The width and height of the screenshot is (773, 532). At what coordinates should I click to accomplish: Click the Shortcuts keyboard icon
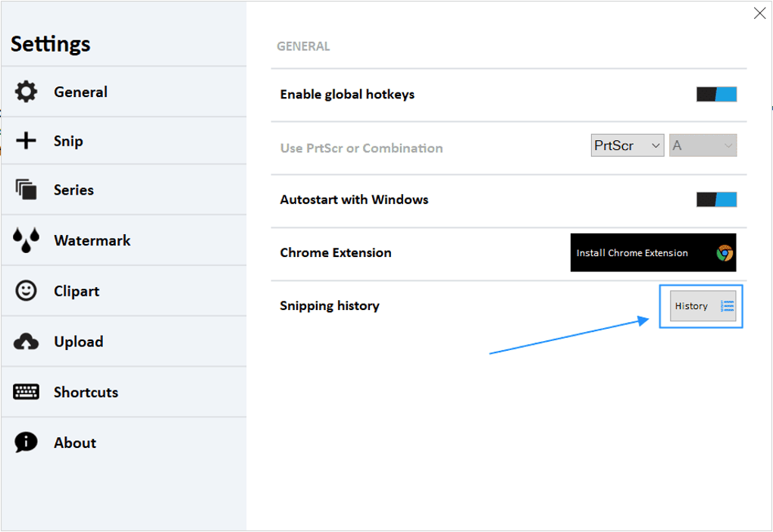26,392
